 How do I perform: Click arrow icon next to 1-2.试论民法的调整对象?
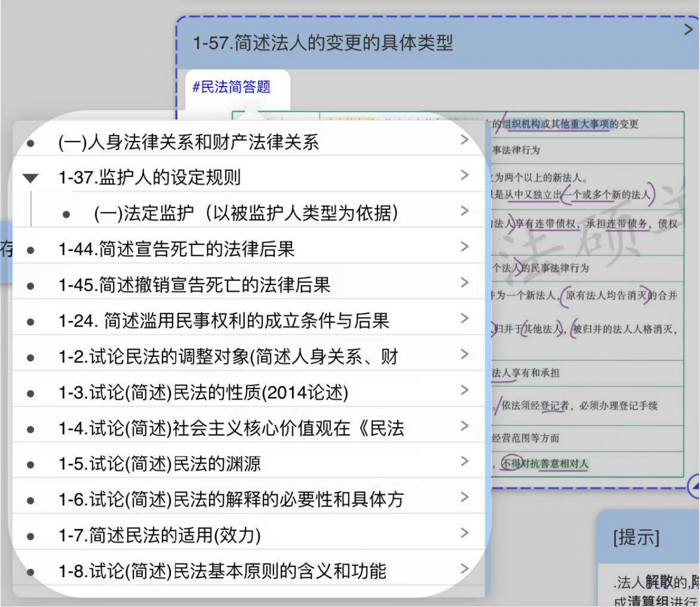click(x=464, y=354)
